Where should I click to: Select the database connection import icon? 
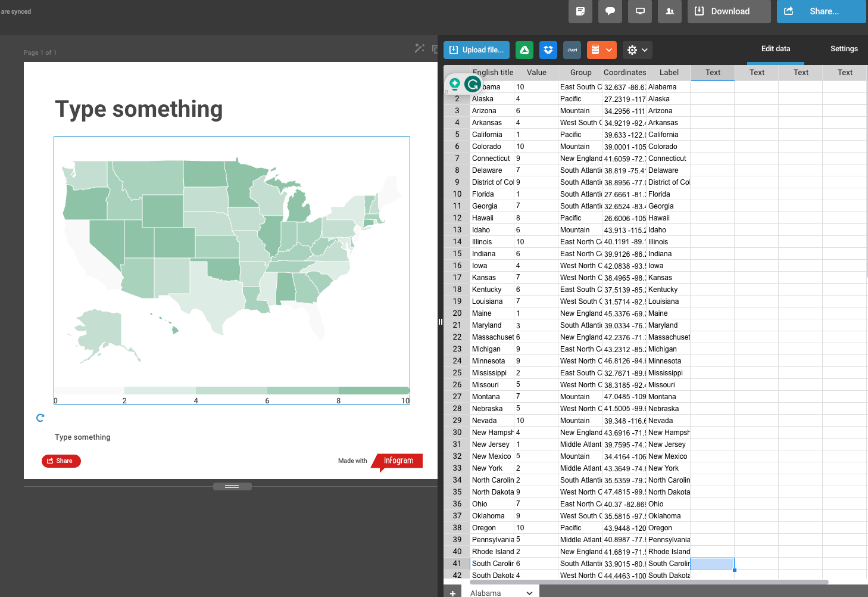[597, 50]
